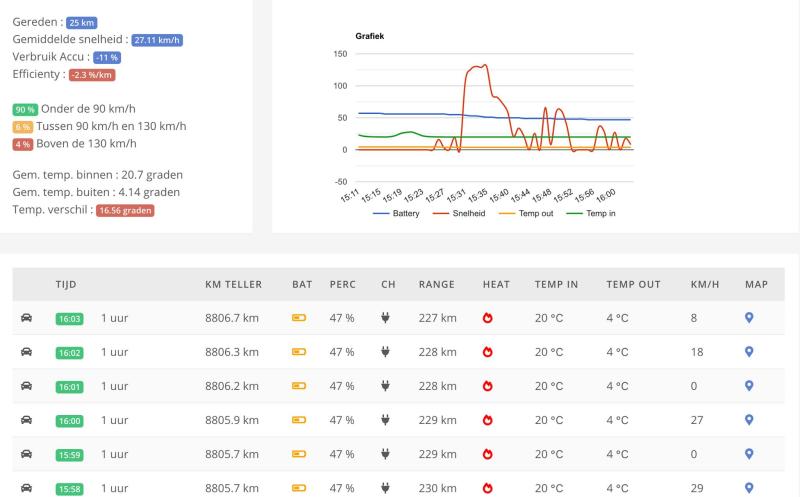This screenshot has height=497, width=800.
Task: Click the green 16:01 time badge
Action: coord(69,387)
